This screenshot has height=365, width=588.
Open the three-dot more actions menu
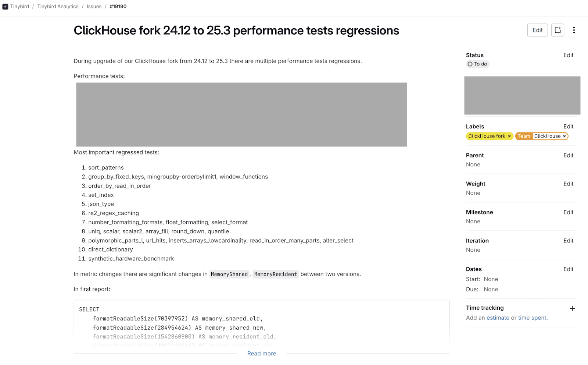[574, 30]
